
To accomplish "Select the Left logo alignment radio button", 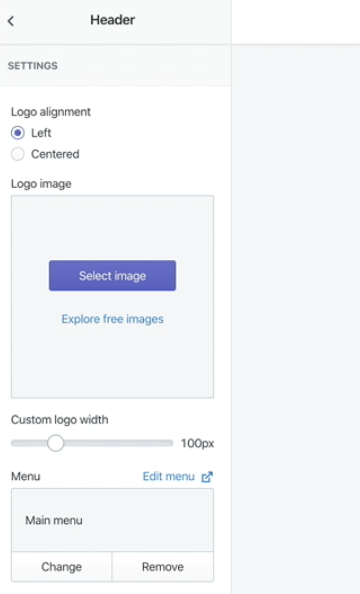I will [17, 133].
